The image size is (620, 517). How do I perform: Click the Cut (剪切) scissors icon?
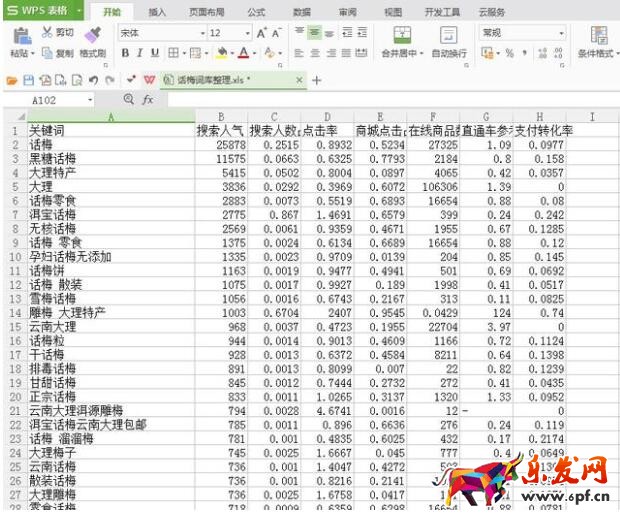48,33
